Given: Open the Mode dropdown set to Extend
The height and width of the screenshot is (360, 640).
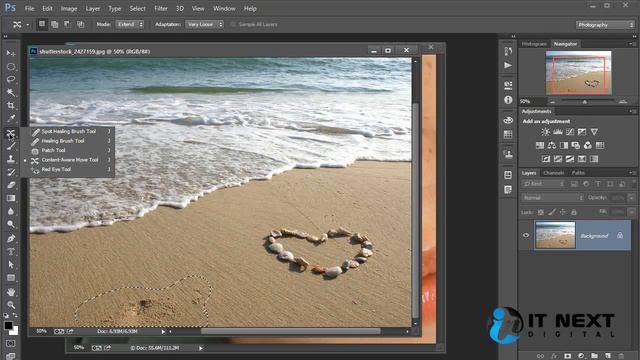Looking at the screenshot, I should pos(129,24).
